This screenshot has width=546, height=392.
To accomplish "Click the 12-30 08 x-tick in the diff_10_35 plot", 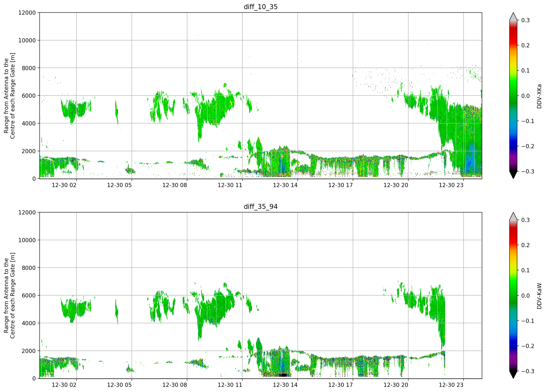I will click(x=175, y=185).
